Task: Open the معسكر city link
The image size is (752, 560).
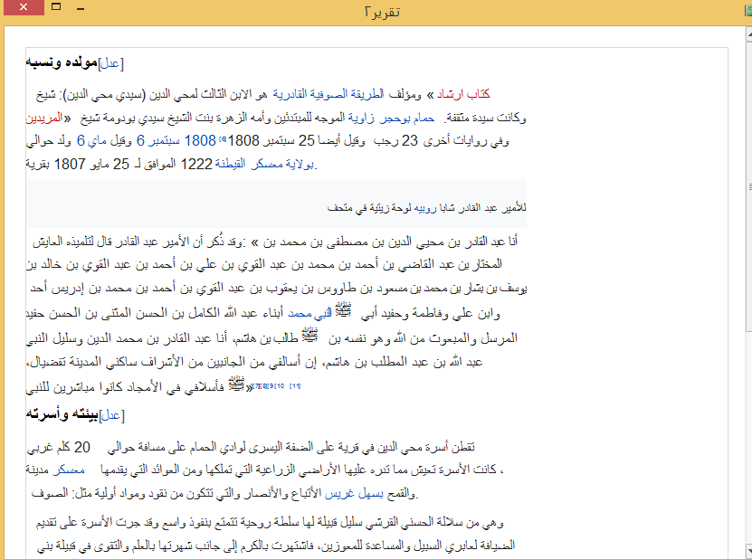Action: pos(69,470)
